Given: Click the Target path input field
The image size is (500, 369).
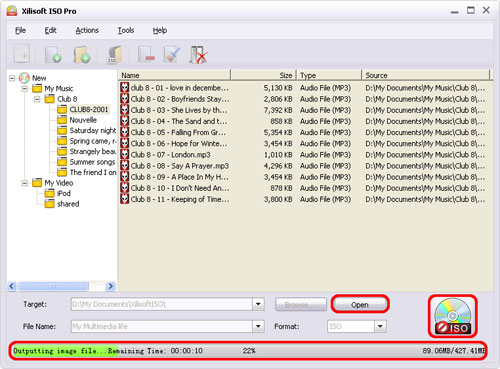Looking at the screenshot, I should [162, 304].
